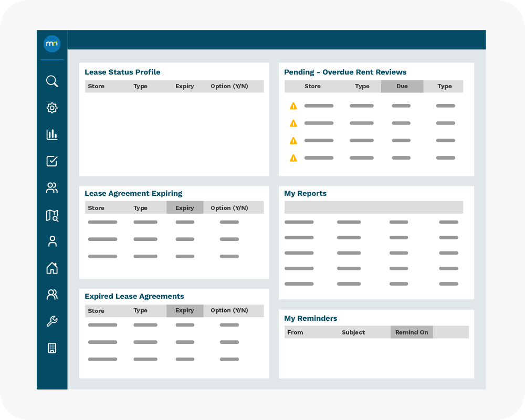Click last warning icon in Overdue Rent Reviews
525x420 pixels.
coord(293,158)
